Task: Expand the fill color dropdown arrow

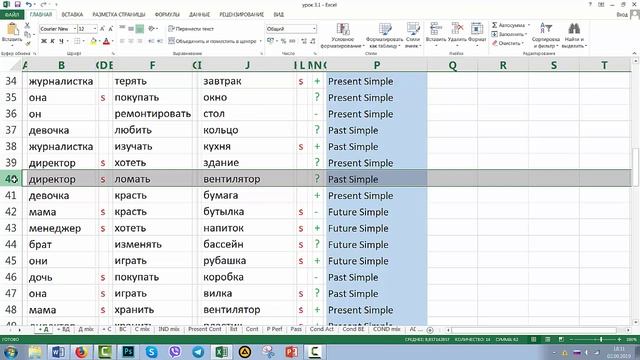Action: tap(99, 41)
